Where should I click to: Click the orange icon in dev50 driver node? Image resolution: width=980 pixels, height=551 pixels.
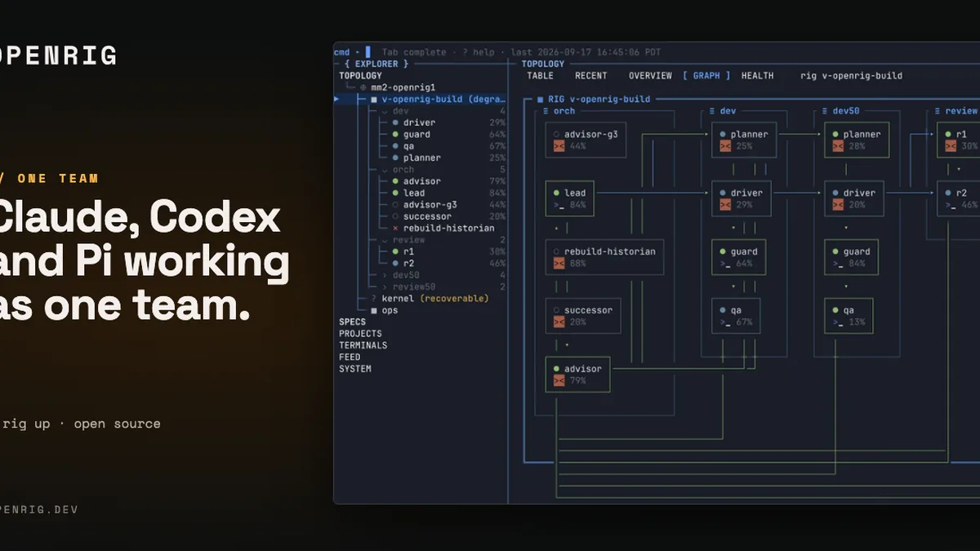point(838,205)
